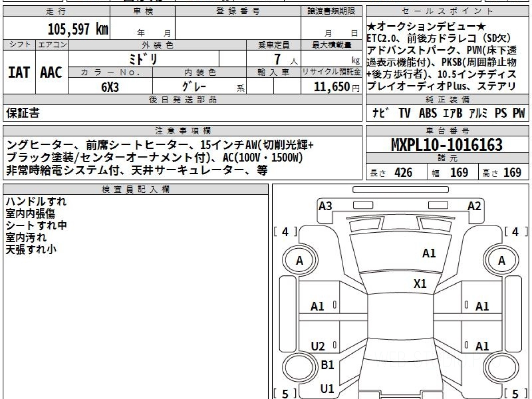Click the エアB equipment mark
The height and width of the screenshot is (399, 532).
tap(453, 113)
